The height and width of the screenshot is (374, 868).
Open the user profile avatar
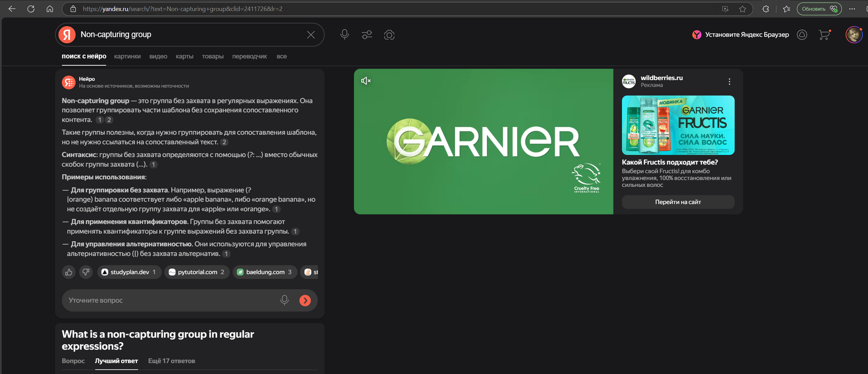coord(854,35)
